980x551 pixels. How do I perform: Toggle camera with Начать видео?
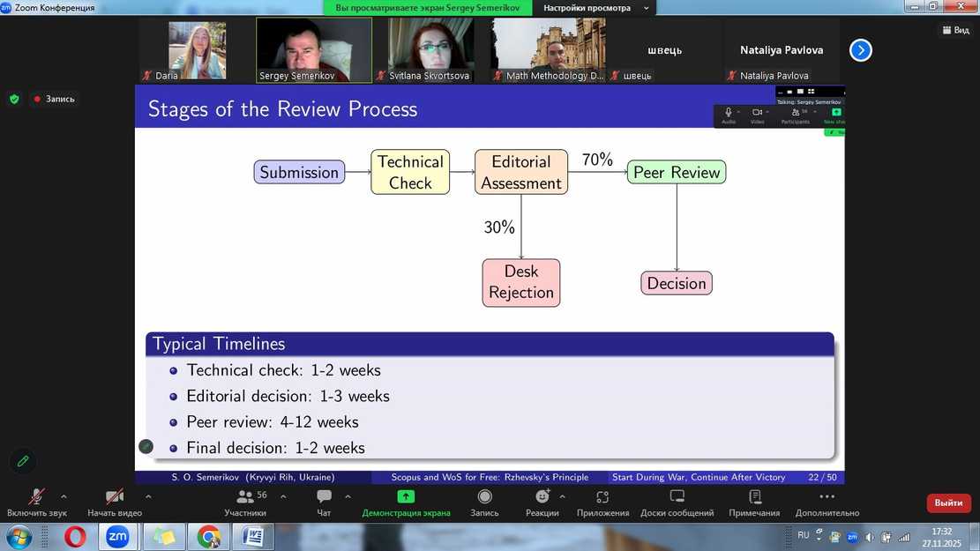point(114,503)
